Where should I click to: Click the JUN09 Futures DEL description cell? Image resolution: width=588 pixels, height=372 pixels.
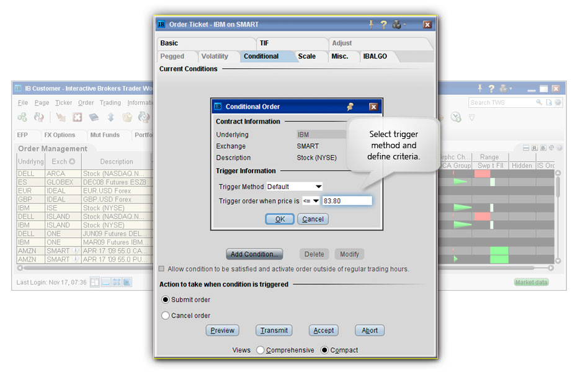116,234
